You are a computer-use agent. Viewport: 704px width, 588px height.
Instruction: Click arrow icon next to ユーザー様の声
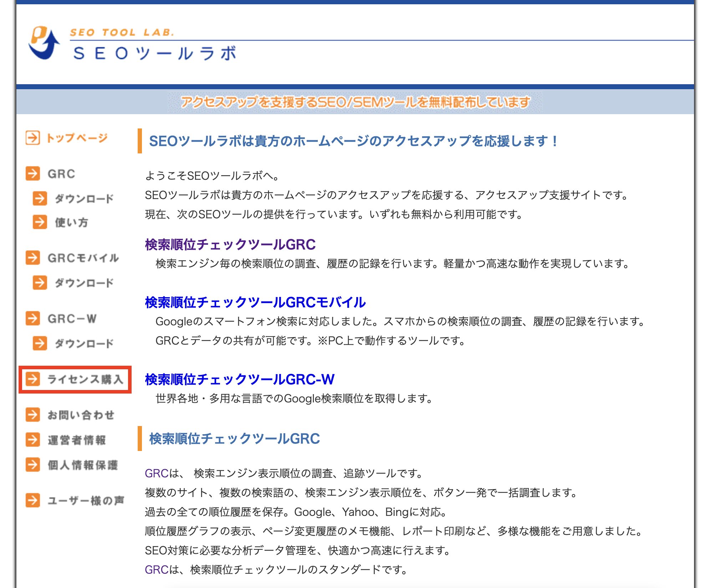[x=32, y=500]
